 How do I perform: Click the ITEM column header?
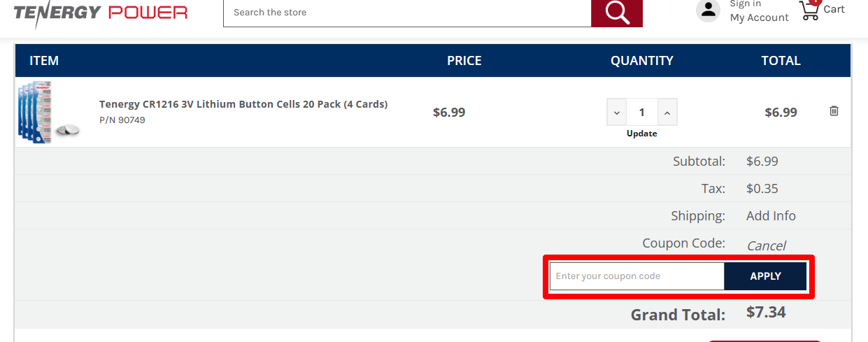44,61
